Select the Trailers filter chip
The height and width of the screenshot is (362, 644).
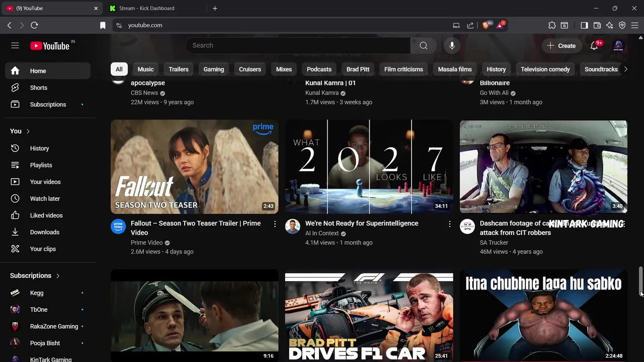click(179, 69)
